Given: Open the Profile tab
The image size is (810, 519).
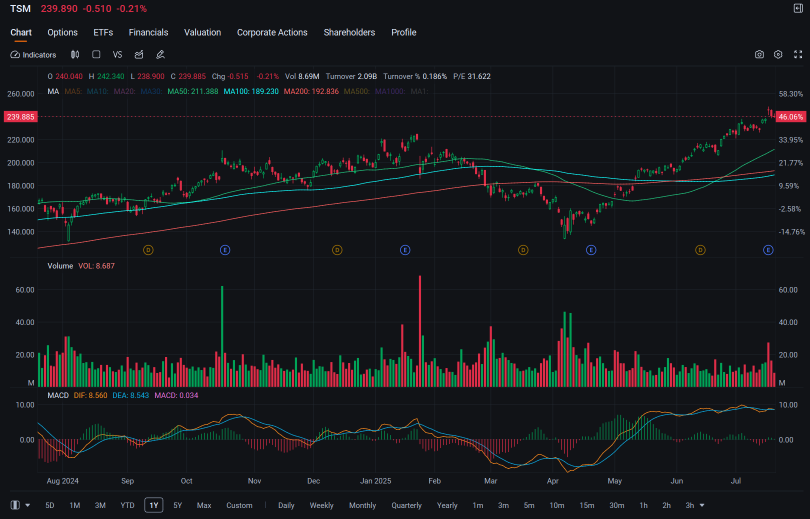Looking at the screenshot, I should click(403, 33).
